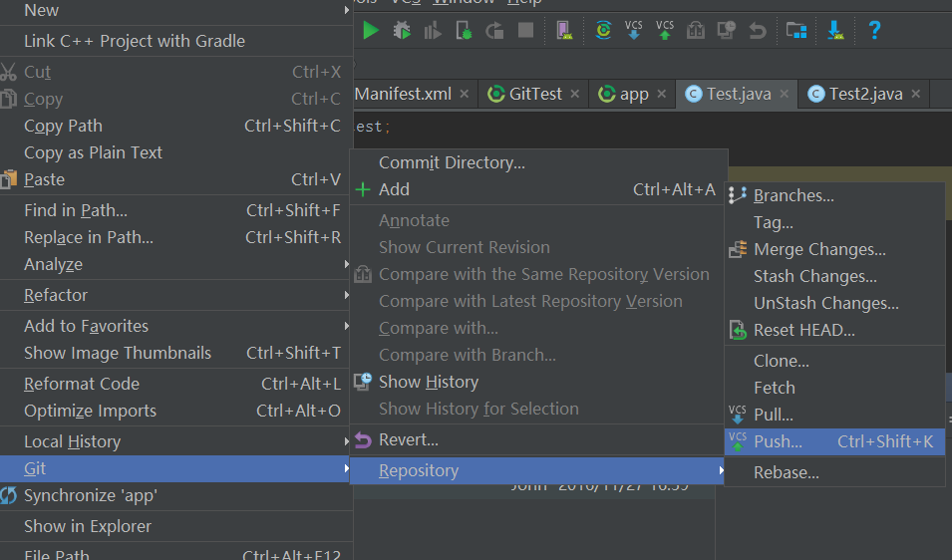Click the Stop square toolbar icon
This screenshot has width=952, height=560.
click(x=525, y=30)
